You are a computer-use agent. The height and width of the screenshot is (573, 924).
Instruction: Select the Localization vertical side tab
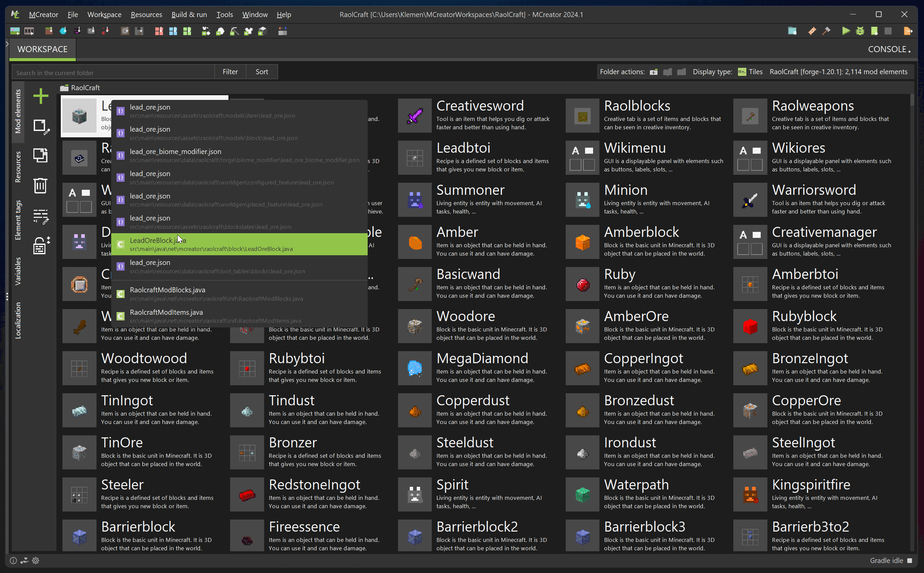pyautogui.click(x=18, y=321)
